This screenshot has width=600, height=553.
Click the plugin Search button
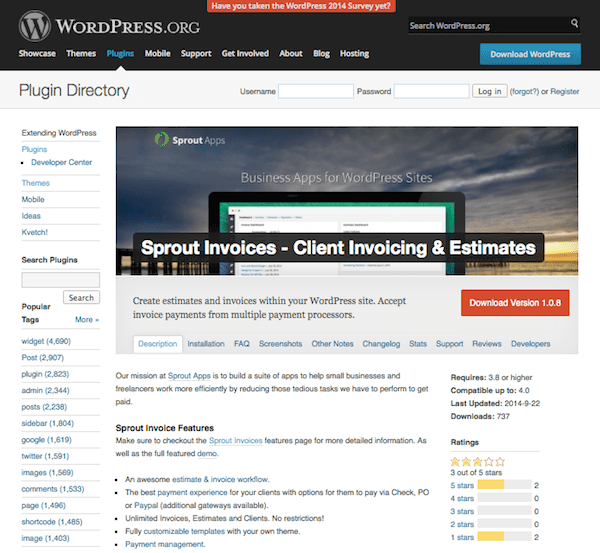(x=81, y=297)
